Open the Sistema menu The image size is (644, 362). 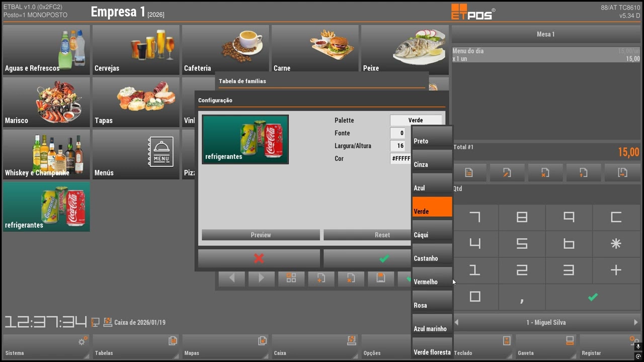coord(46,347)
